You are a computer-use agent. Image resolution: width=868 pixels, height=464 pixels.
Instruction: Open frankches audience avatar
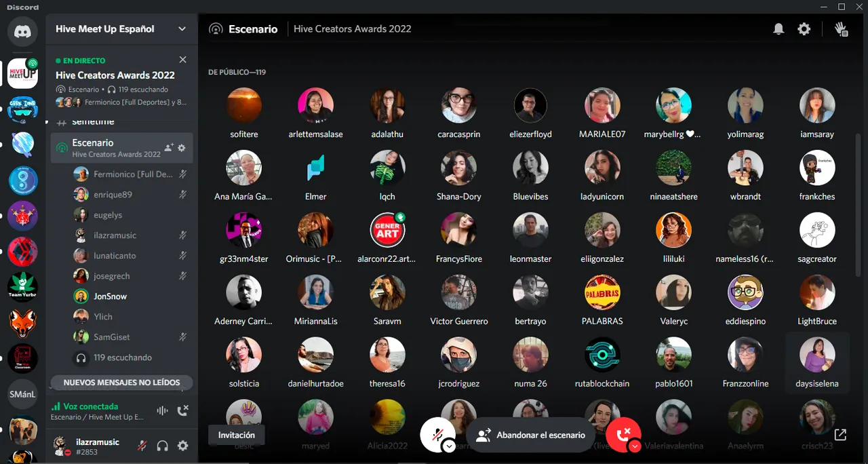click(x=817, y=168)
